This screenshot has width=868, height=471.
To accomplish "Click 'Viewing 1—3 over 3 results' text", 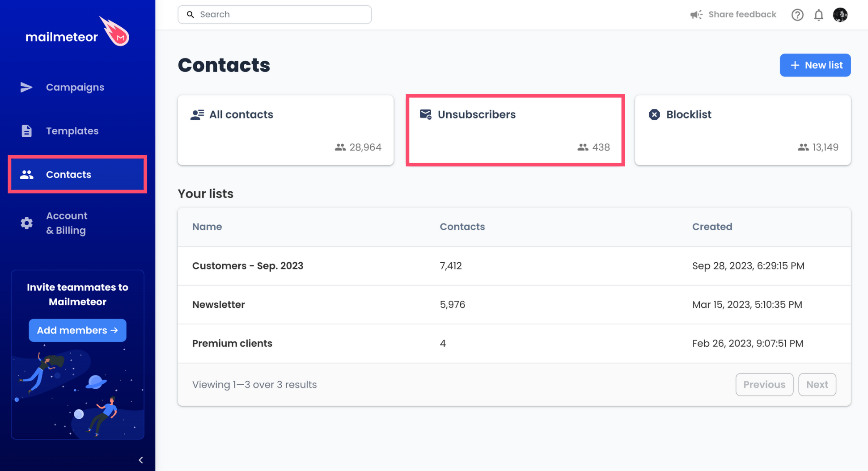I will (x=254, y=384).
